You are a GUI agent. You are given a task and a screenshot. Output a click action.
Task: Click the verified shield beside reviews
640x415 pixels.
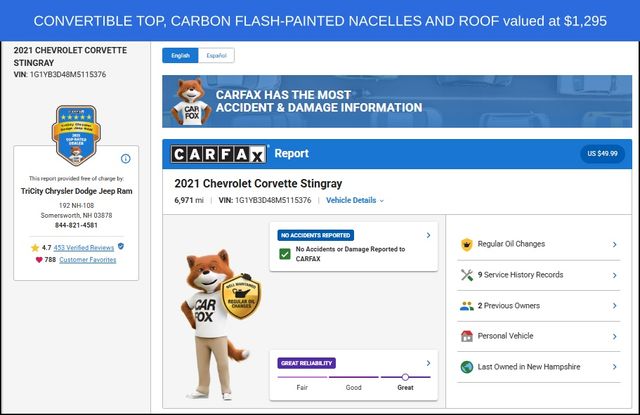coord(121,246)
